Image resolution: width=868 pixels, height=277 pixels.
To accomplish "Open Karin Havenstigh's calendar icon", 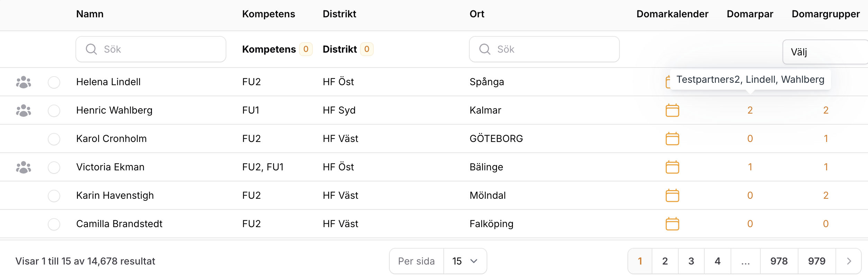I will (672, 196).
